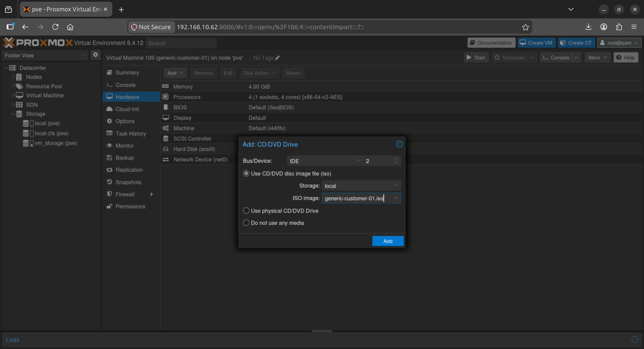The height and width of the screenshot is (349, 644).
Task: Click the Create CT button
Action: pyautogui.click(x=576, y=43)
